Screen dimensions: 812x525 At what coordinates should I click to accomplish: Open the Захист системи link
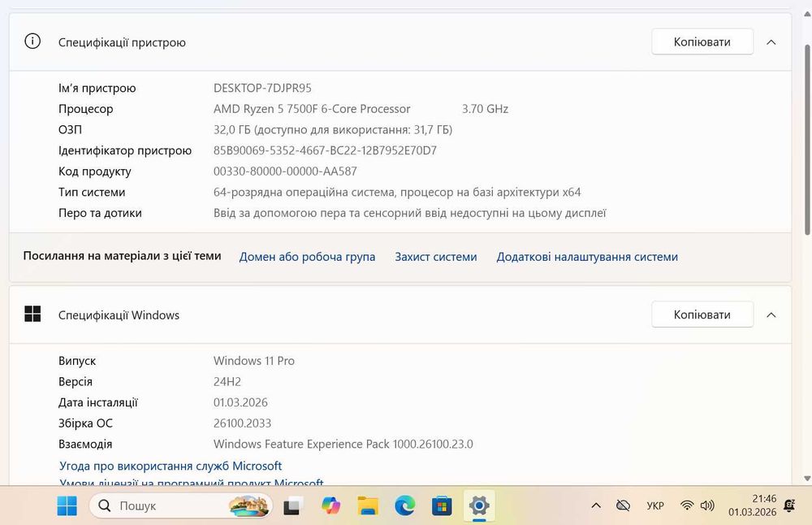[436, 257]
